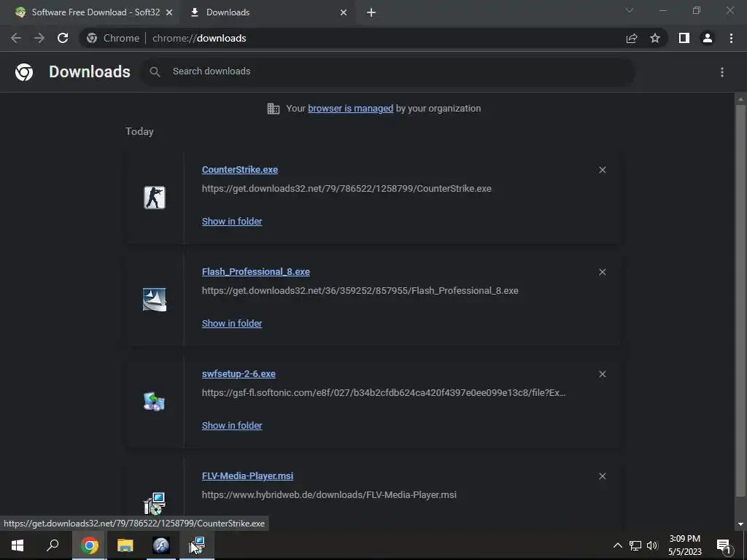Open a new tab with the plus button
The image size is (747, 560).
(x=371, y=12)
